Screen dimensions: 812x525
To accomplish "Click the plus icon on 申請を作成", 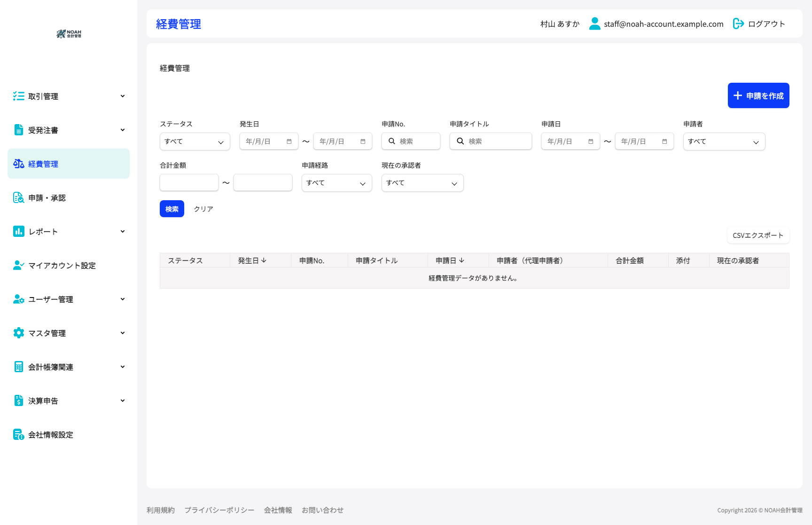I will [x=738, y=95].
